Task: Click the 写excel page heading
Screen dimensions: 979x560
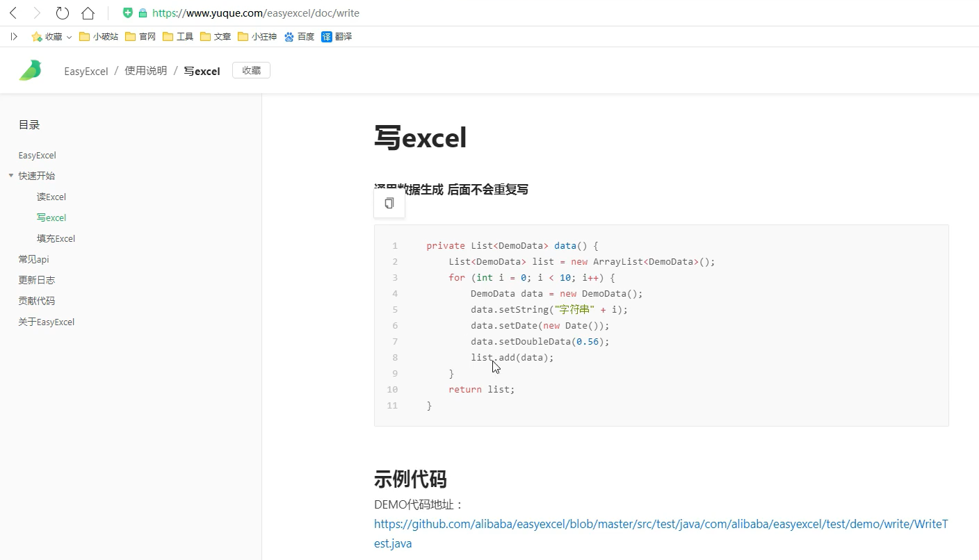Action: click(x=420, y=138)
